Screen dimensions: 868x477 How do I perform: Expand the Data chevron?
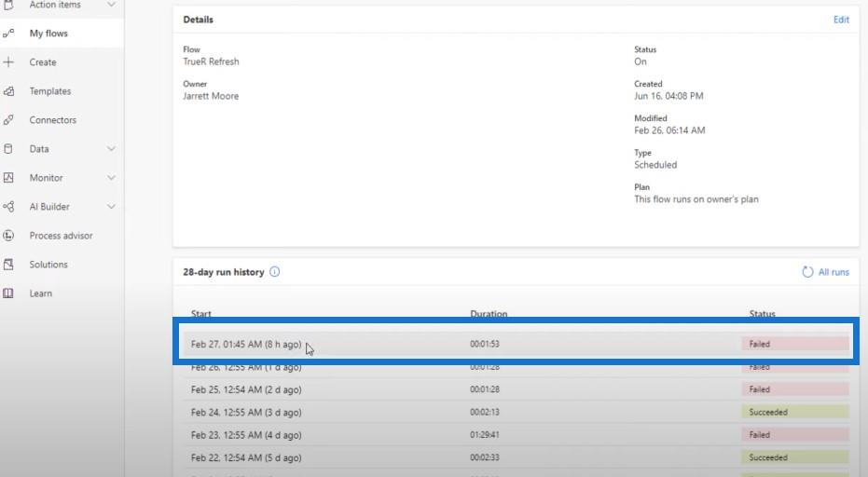point(111,148)
